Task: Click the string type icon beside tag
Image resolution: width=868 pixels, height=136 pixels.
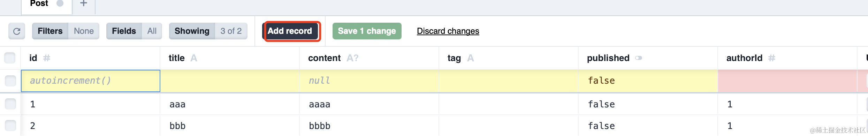Action: pos(470,58)
